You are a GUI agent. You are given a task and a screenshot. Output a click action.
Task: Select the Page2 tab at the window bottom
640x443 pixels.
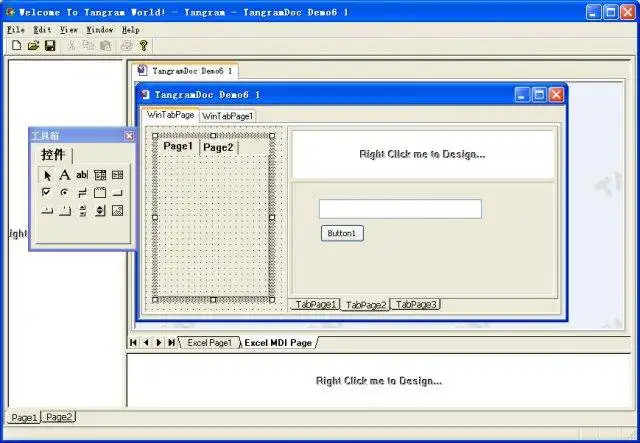coord(59,417)
